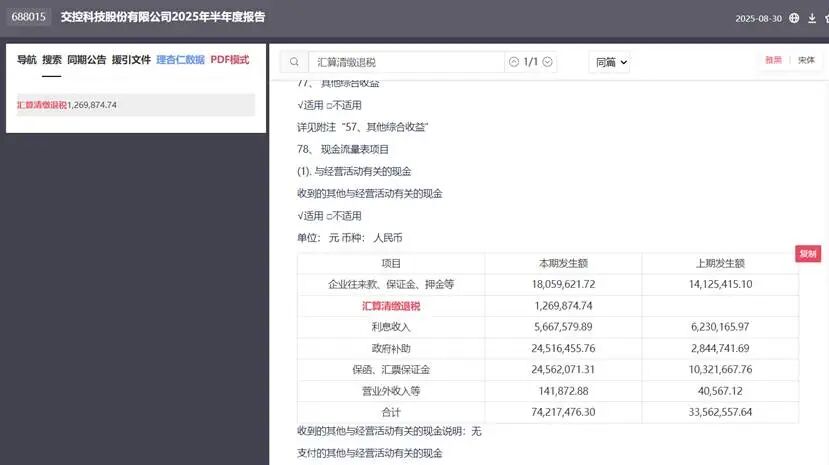Click cell value 10,321,667.76
The width and height of the screenshot is (829, 465).
[x=720, y=370]
